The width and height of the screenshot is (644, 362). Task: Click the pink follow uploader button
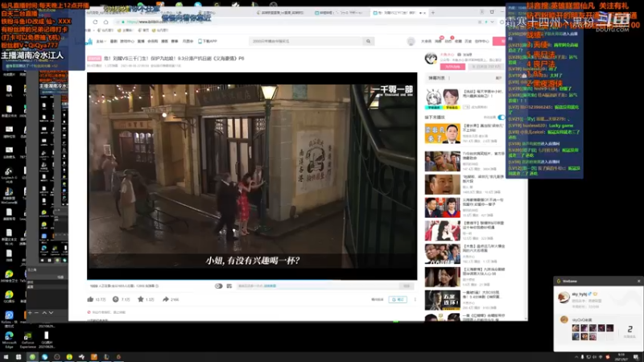click(x=452, y=67)
